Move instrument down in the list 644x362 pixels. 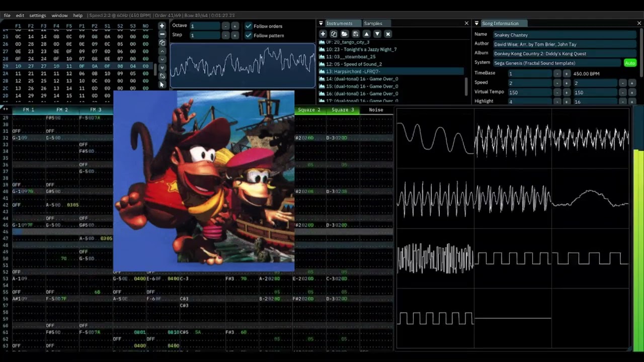coord(377,34)
